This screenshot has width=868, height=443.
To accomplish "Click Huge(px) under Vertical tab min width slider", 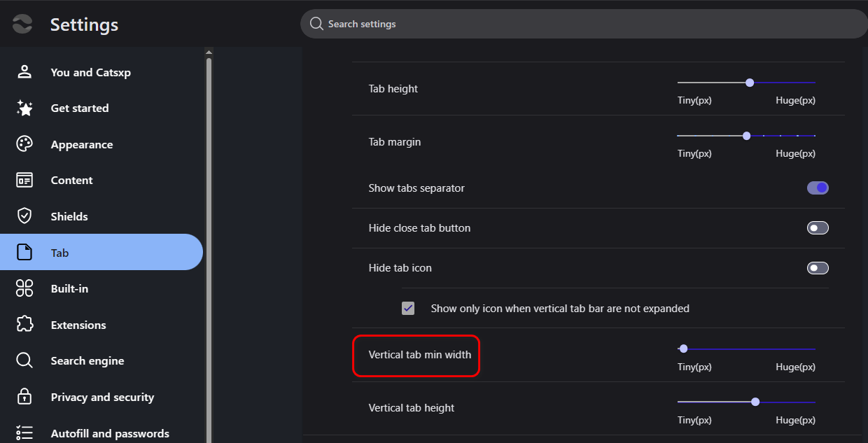I will tap(796, 367).
